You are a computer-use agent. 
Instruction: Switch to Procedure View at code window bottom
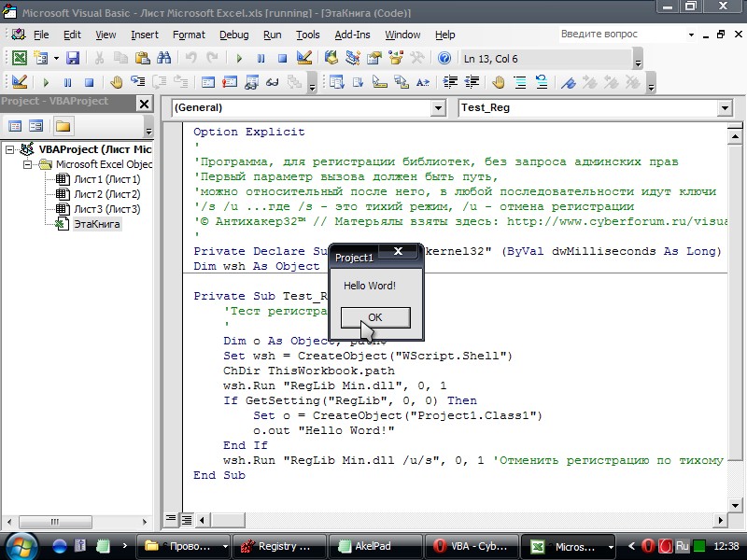click(x=171, y=520)
